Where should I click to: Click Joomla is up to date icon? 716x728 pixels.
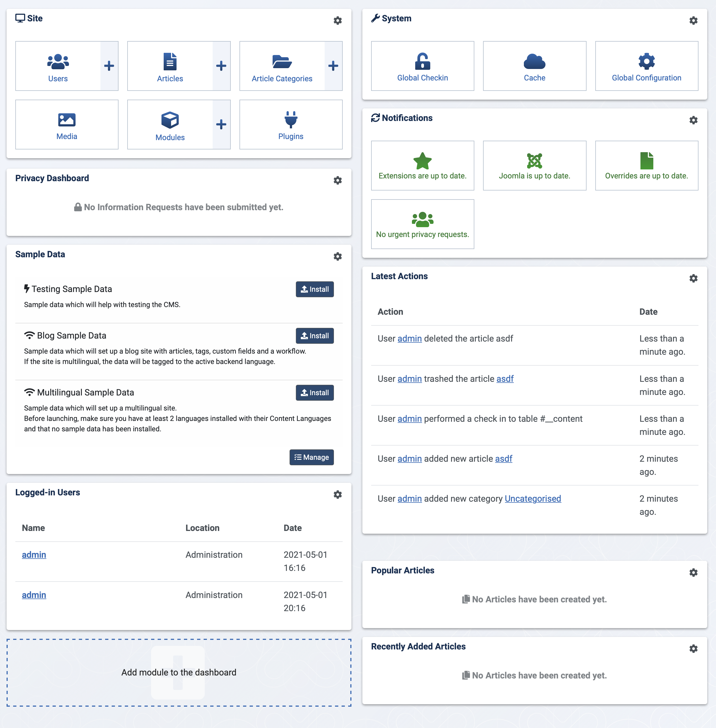534,166
